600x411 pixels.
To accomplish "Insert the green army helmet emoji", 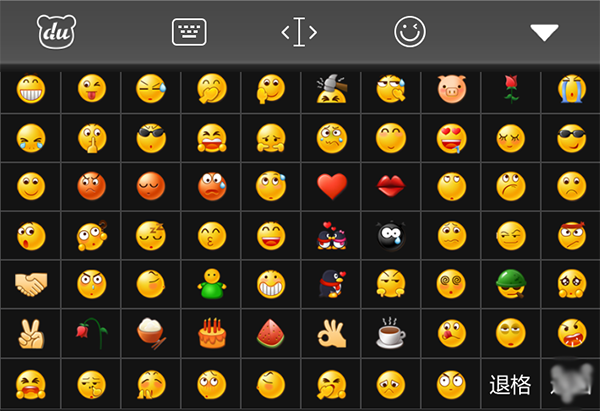I will click(511, 284).
